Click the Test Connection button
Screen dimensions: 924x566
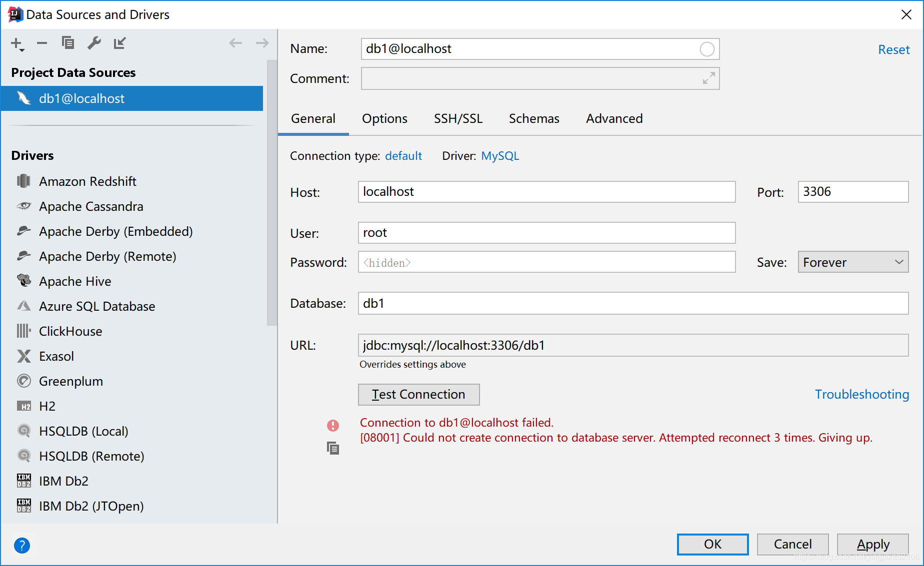pyautogui.click(x=418, y=395)
